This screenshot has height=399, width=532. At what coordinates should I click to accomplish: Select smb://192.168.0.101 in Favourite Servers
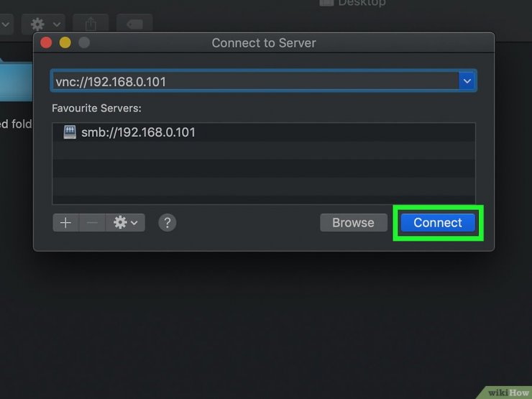(138, 132)
